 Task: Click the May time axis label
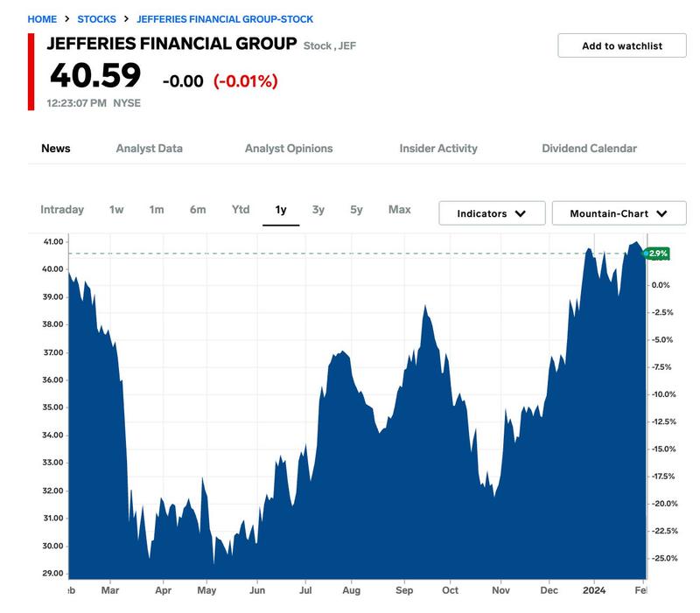click(x=206, y=590)
